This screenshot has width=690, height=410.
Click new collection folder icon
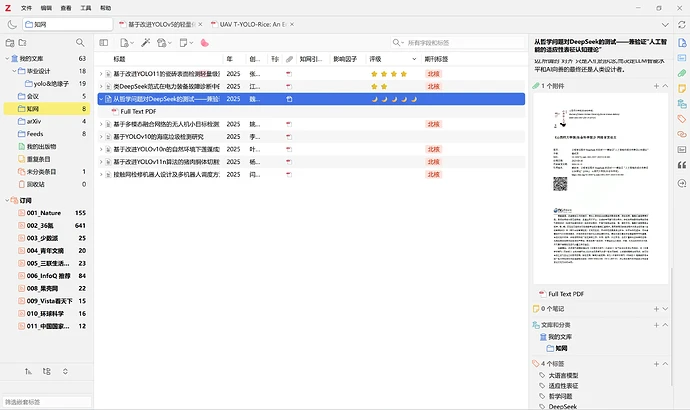coord(22,43)
